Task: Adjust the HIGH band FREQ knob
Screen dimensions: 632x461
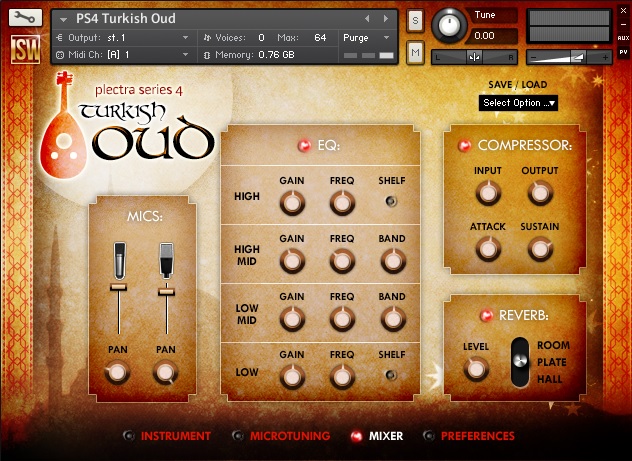Action: pos(342,203)
